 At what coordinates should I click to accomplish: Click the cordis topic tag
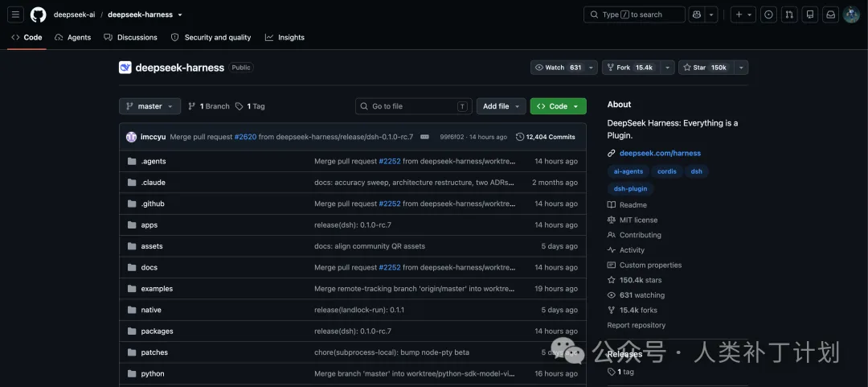(667, 171)
